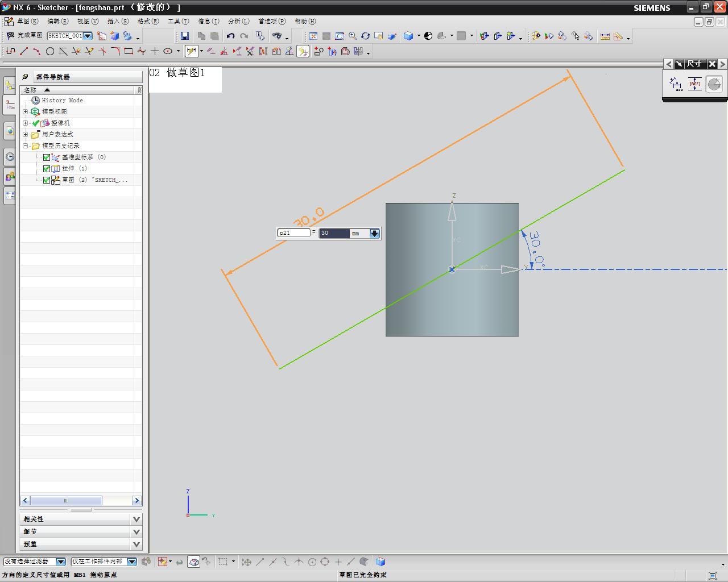Toggle the REF reference dimension option

click(694, 84)
